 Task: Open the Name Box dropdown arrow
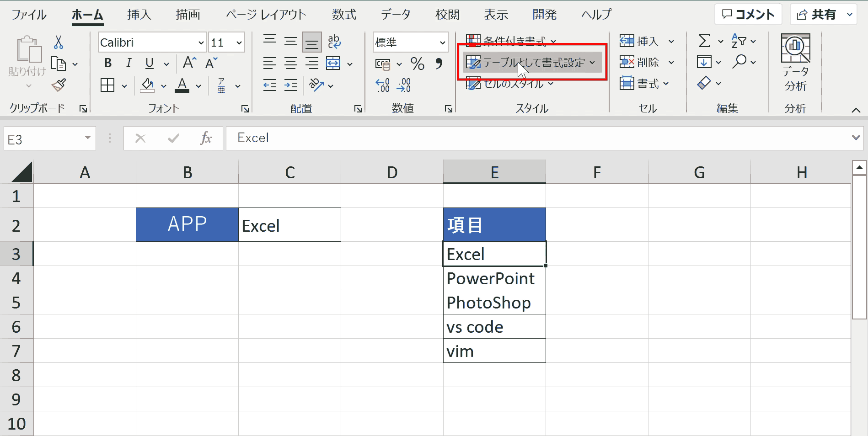(87, 138)
